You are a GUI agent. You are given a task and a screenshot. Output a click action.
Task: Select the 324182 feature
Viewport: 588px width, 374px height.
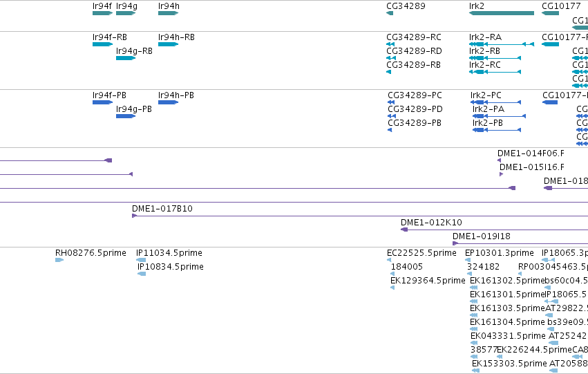tap(469, 274)
